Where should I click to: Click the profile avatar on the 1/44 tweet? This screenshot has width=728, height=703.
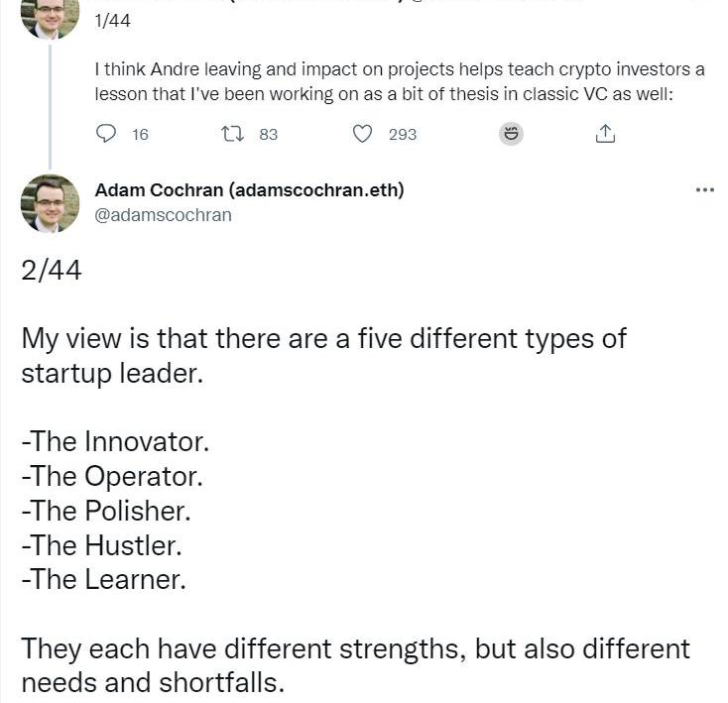[x=51, y=20]
